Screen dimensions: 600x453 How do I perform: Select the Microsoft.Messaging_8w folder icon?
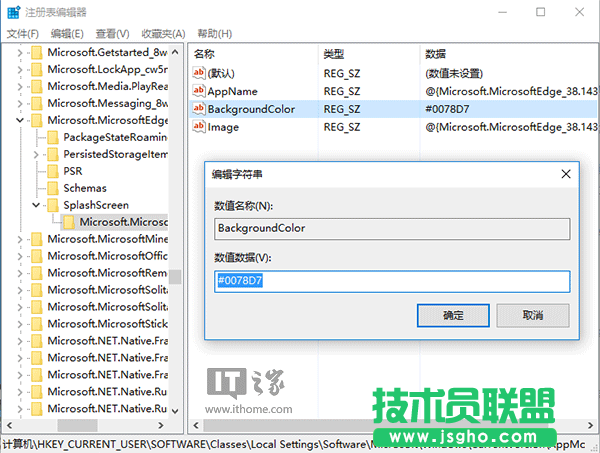click(37, 104)
